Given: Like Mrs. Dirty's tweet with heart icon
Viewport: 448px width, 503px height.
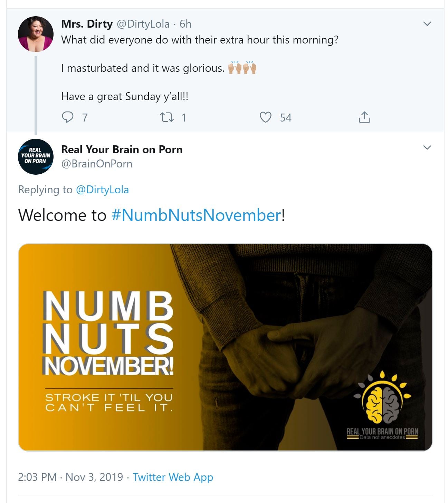Looking at the screenshot, I should click(265, 117).
